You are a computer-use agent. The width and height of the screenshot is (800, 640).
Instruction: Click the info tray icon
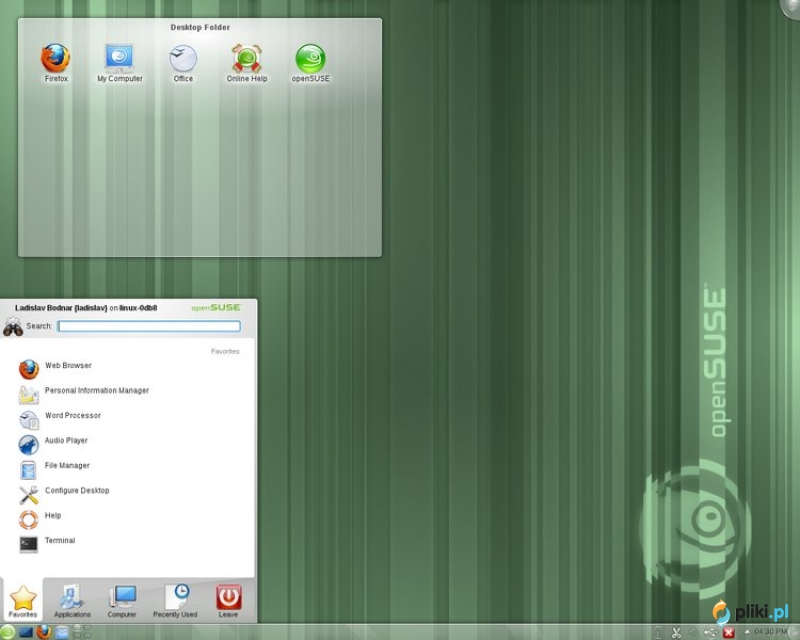point(658,633)
